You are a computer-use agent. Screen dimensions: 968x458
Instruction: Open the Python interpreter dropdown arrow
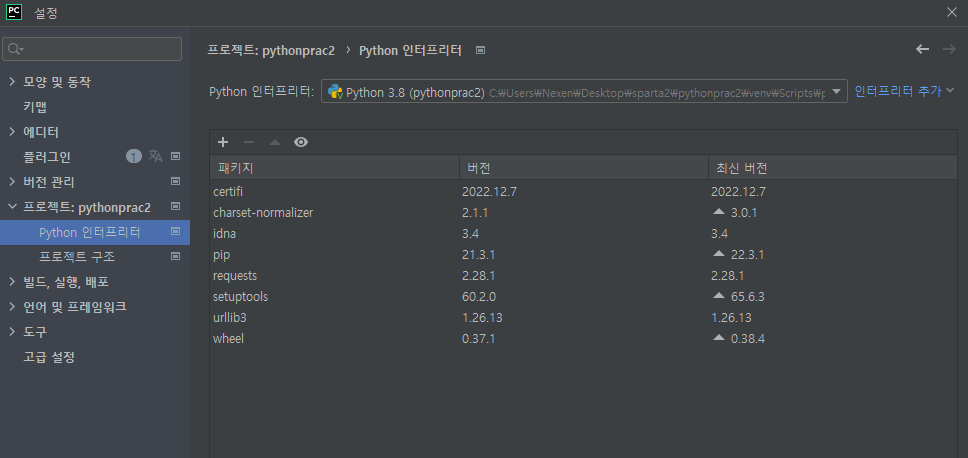(837, 92)
